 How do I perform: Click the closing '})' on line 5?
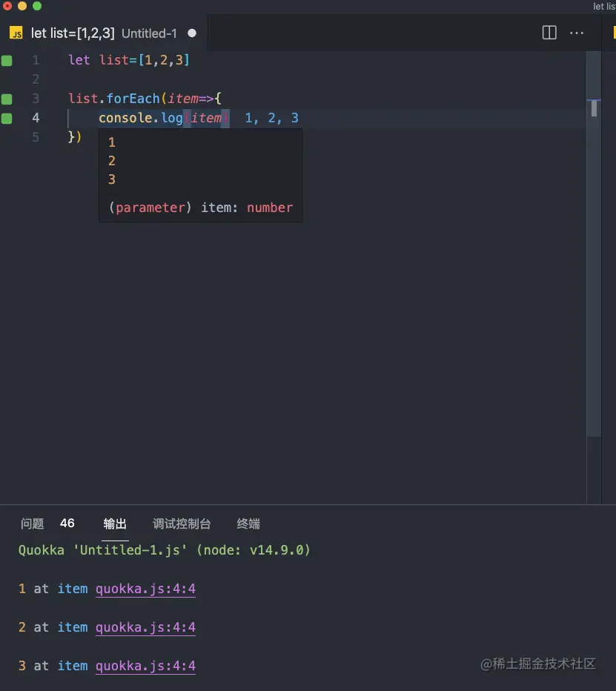(x=75, y=137)
